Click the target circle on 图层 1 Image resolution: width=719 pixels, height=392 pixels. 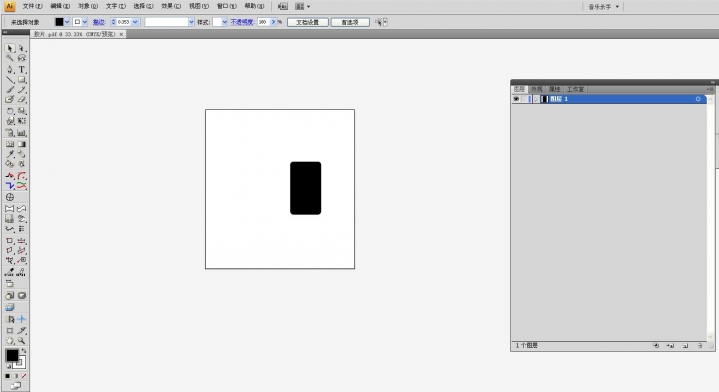point(698,99)
